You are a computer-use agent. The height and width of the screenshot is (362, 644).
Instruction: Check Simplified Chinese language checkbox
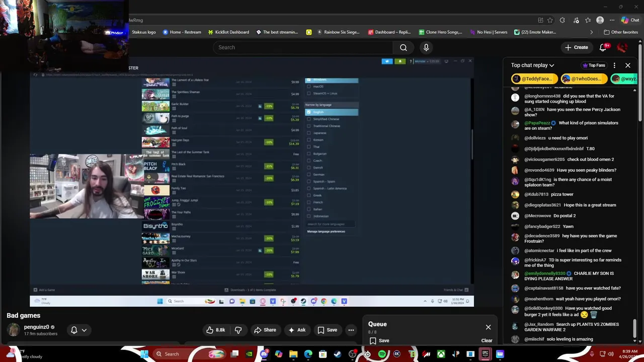click(308, 119)
